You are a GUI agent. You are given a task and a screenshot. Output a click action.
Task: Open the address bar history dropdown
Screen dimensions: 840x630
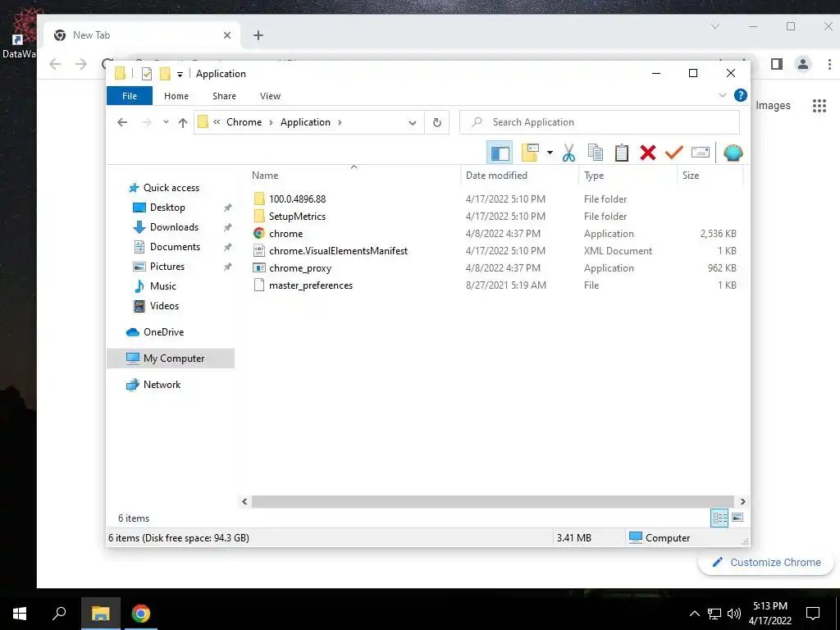tap(412, 123)
